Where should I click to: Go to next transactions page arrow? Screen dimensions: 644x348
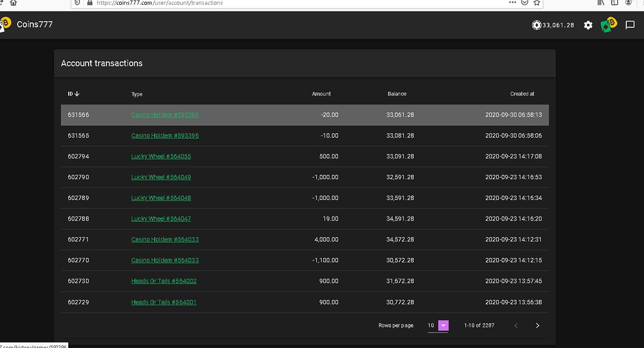[537, 325]
